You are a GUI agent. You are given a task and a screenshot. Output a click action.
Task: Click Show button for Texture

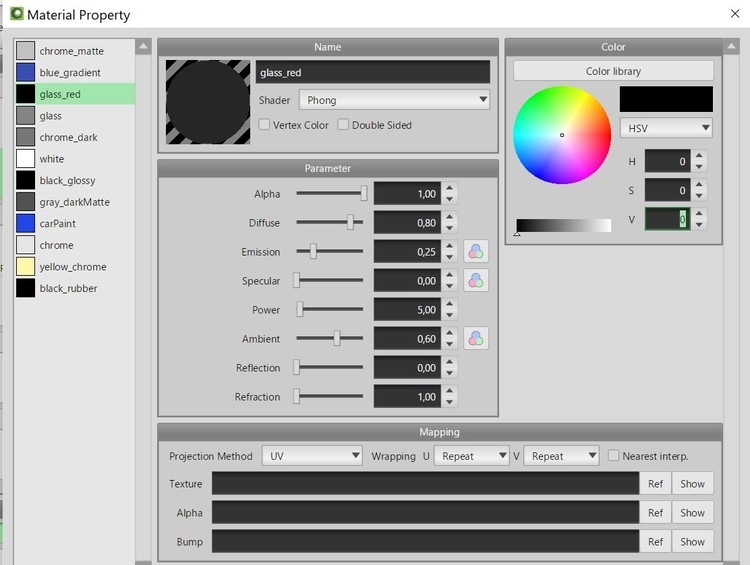point(692,483)
